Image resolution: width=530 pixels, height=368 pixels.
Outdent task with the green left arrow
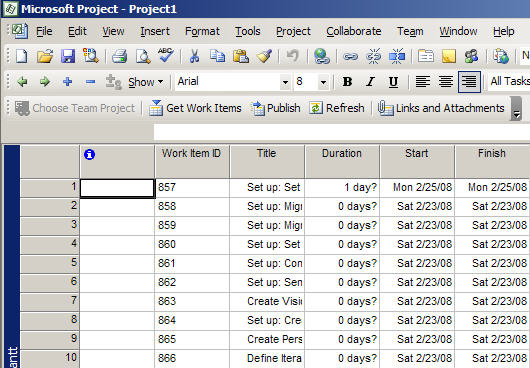tap(22, 81)
